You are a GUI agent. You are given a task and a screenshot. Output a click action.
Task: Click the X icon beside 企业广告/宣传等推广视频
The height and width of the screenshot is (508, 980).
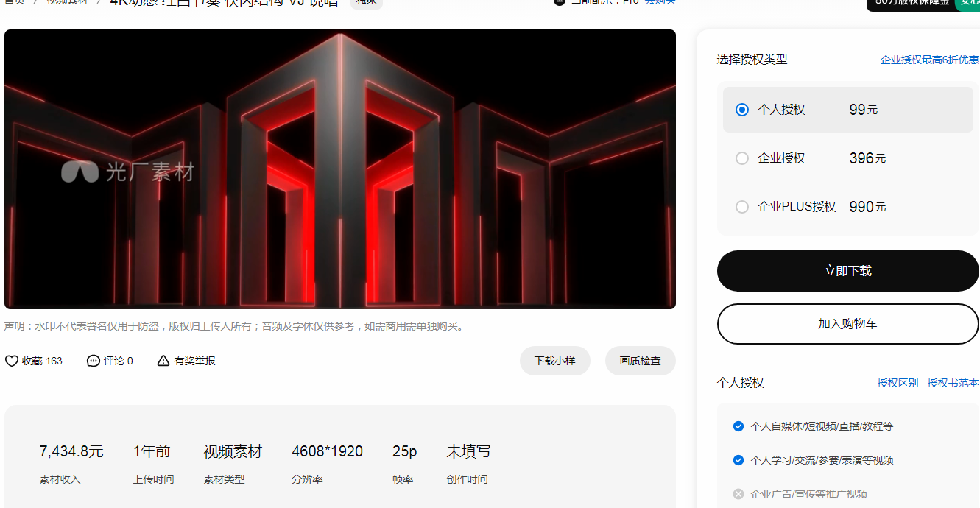[738, 494]
